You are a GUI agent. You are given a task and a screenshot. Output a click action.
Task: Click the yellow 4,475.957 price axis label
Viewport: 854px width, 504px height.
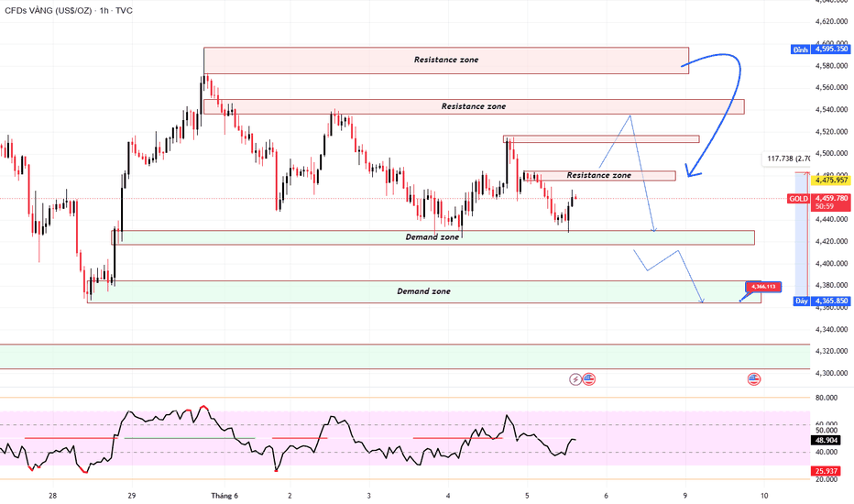coord(830,180)
